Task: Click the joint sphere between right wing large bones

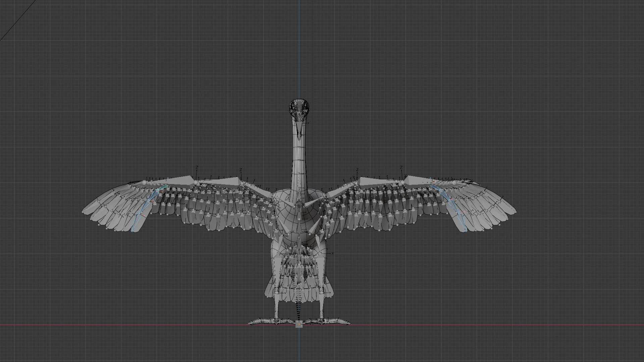Action: pos(402,182)
